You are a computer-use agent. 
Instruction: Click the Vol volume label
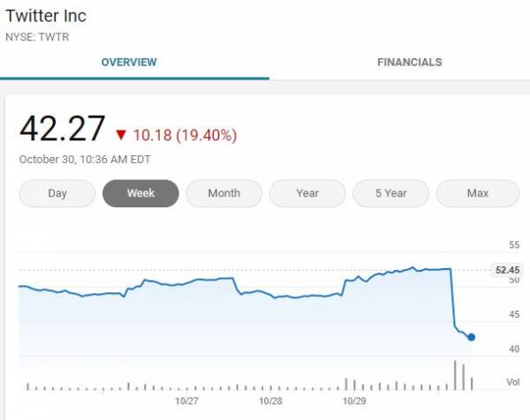coord(512,382)
